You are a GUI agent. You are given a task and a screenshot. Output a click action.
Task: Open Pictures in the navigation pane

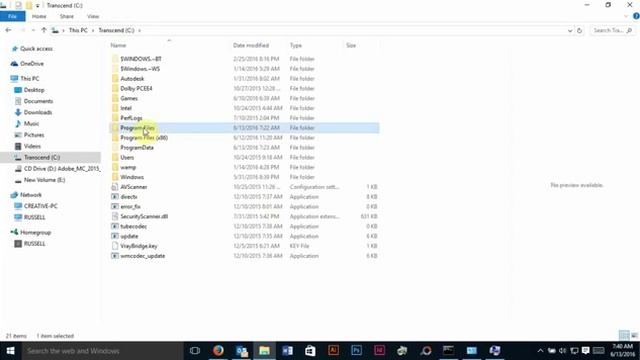34,135
